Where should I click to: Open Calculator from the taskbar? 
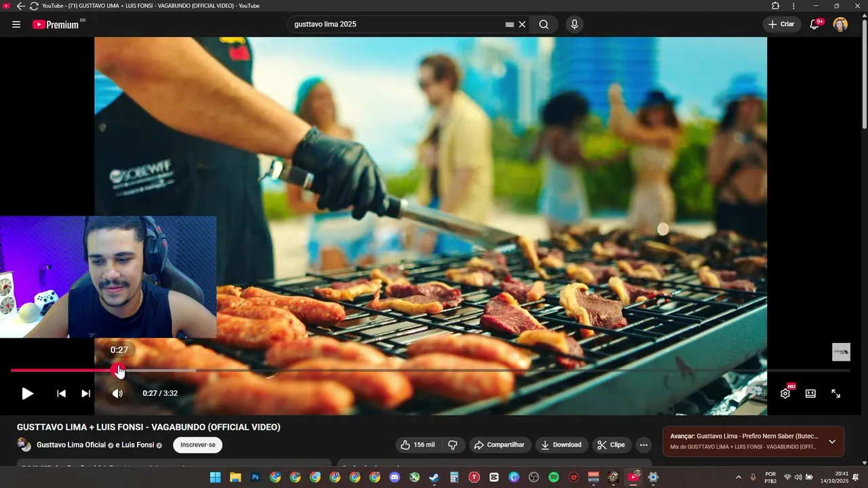pos(454,477)
